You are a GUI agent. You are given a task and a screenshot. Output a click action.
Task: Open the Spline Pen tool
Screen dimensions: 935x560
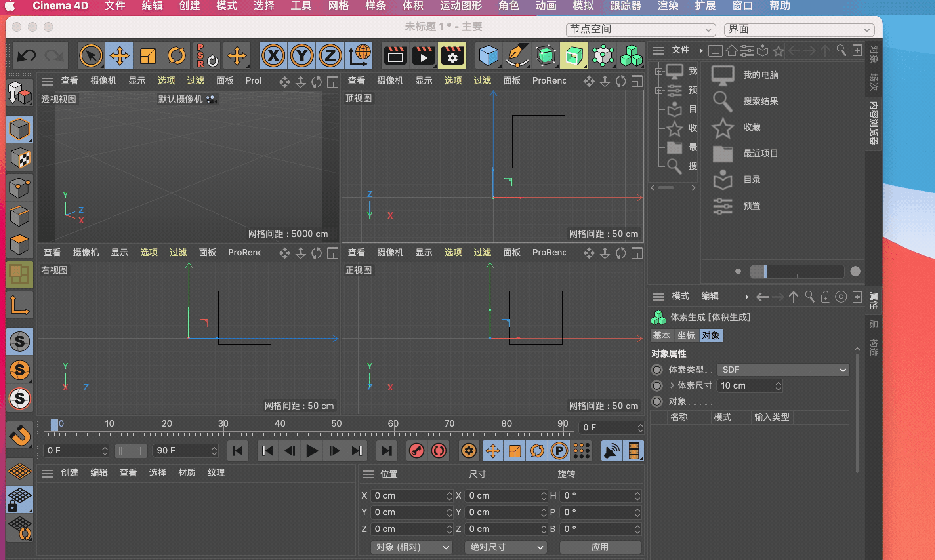click(x=517, y=56)
